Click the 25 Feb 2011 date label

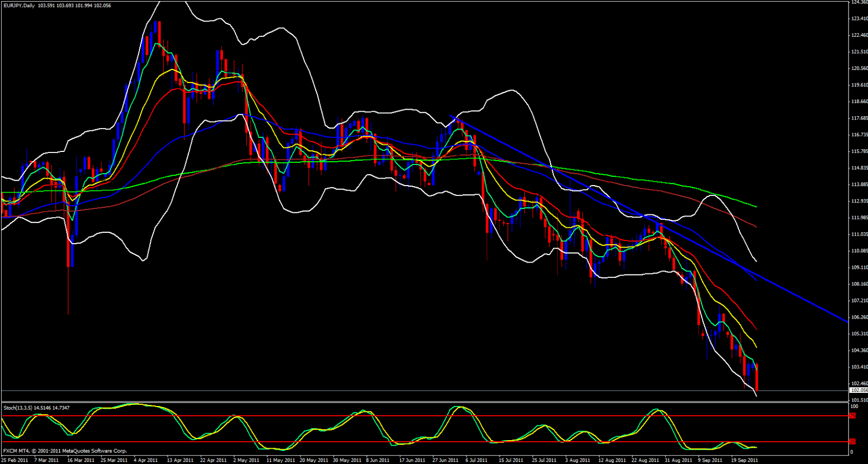15,460
